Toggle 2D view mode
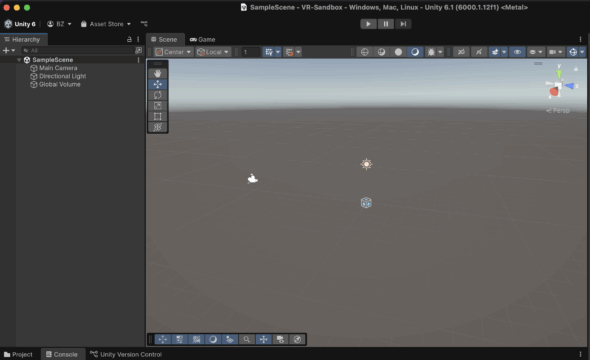 click(461, 52)
